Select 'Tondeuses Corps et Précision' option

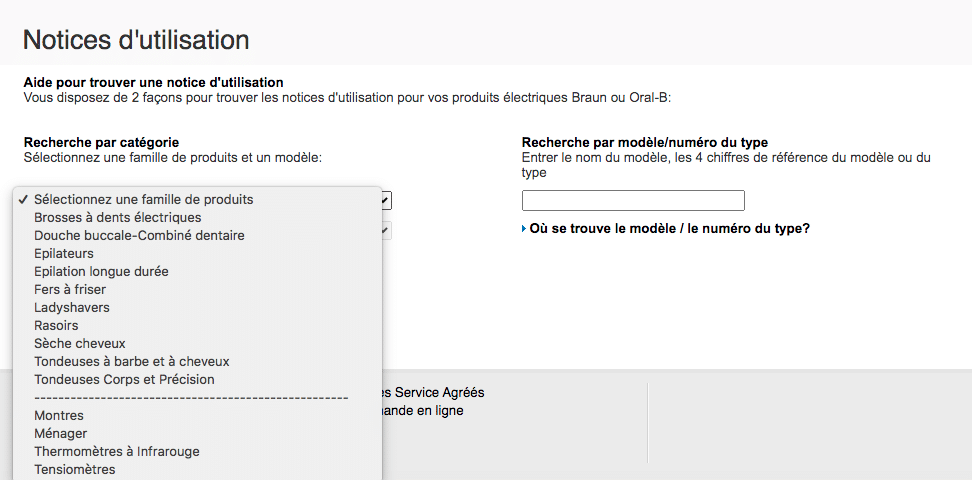pos(124,379)
